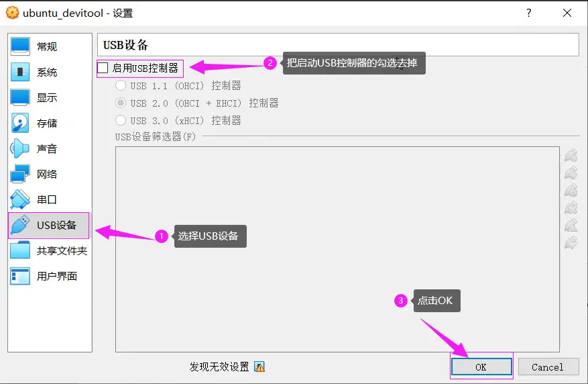Select the USB 1.1 (OHCI) controller option

tap(121, 86)
